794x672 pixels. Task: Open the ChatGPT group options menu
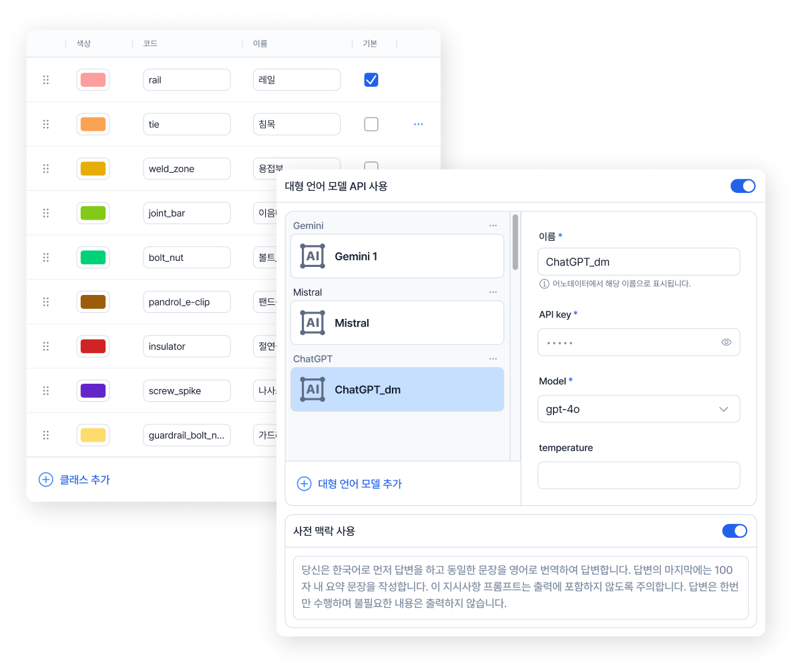[x=493, y=359]
